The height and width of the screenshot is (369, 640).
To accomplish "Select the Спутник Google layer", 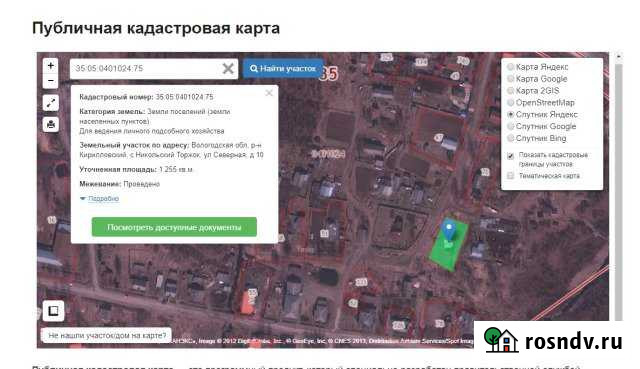I will pyautogui.click(x=541, y=126).
